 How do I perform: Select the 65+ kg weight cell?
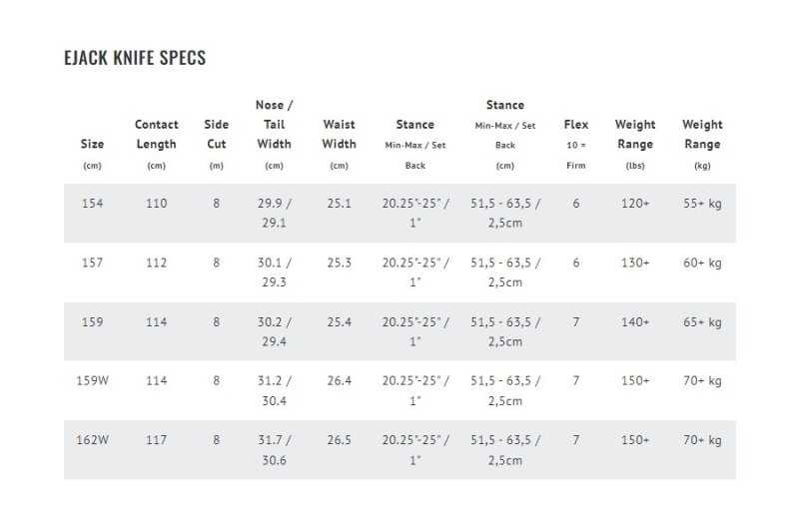point(702,322)
